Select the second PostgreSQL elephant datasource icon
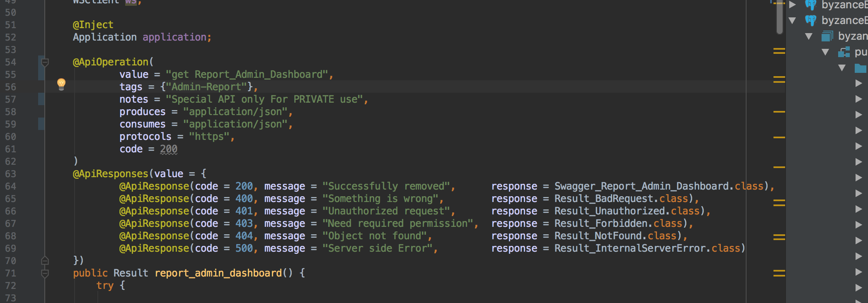Screen dimensions: 868x303 [x=810, y=20]
